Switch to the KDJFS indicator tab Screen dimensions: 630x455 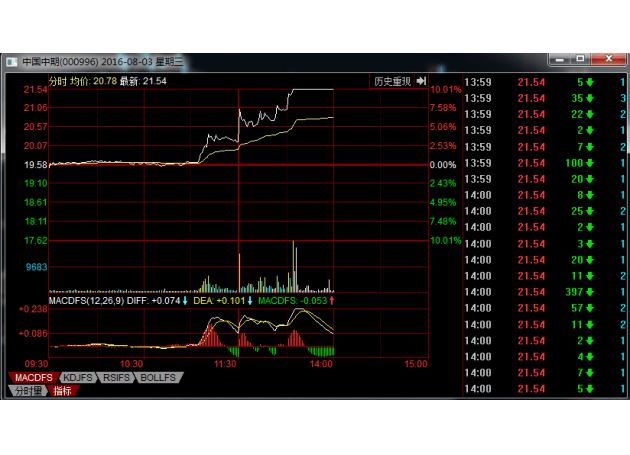[78, 378]
